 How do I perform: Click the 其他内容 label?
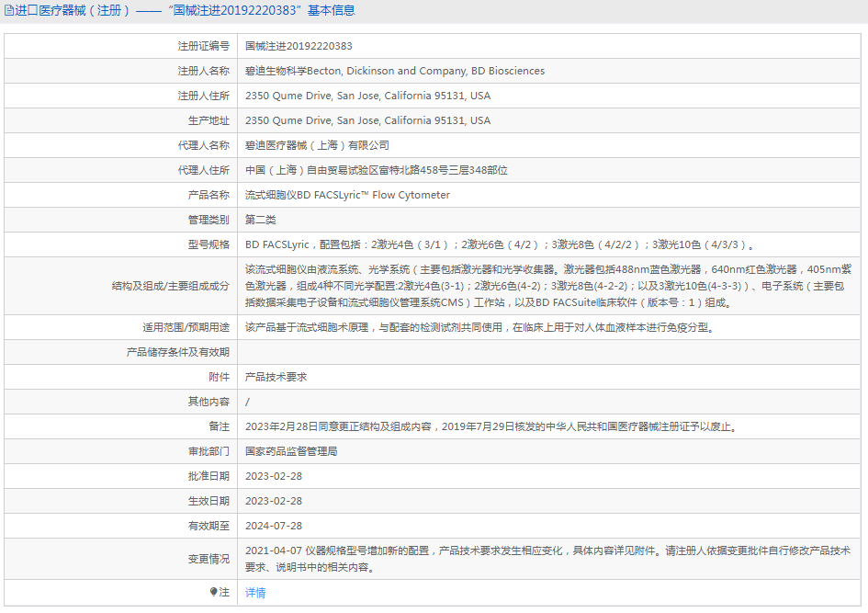point(209,402)
